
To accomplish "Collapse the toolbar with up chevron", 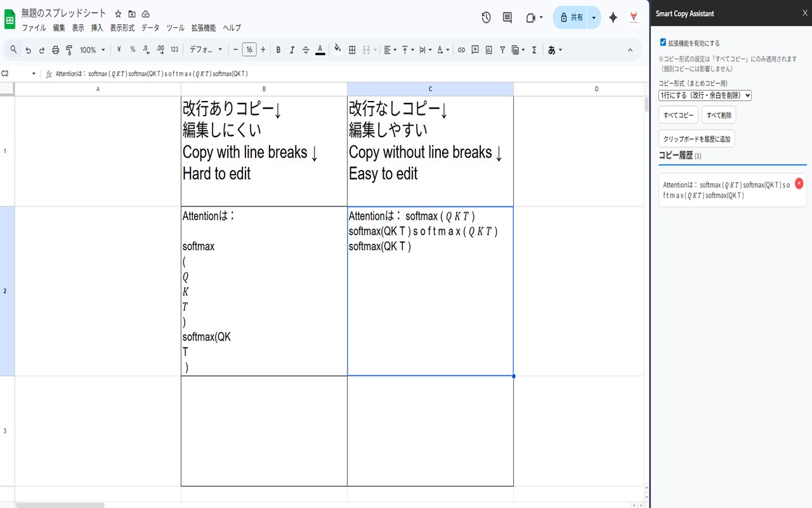I will 630,50.
